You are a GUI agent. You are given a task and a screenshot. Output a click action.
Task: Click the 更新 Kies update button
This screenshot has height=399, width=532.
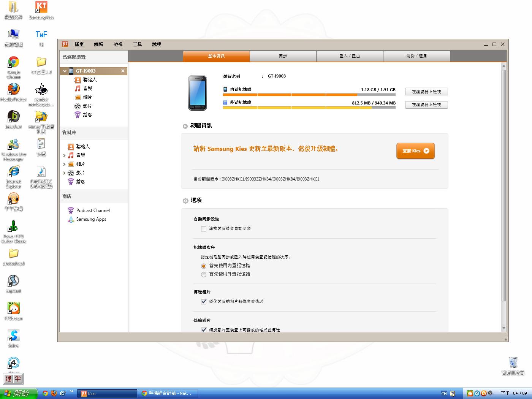tap(415, 151)
